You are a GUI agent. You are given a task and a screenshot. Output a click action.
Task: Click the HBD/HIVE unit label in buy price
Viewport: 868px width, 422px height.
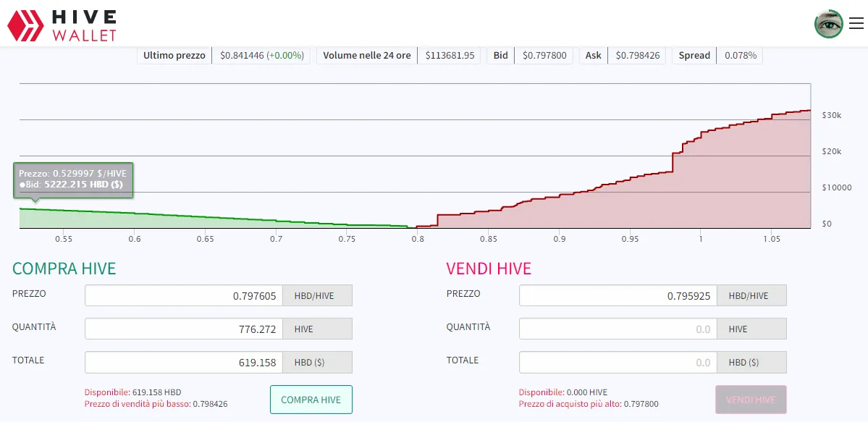tap(317, 296)
